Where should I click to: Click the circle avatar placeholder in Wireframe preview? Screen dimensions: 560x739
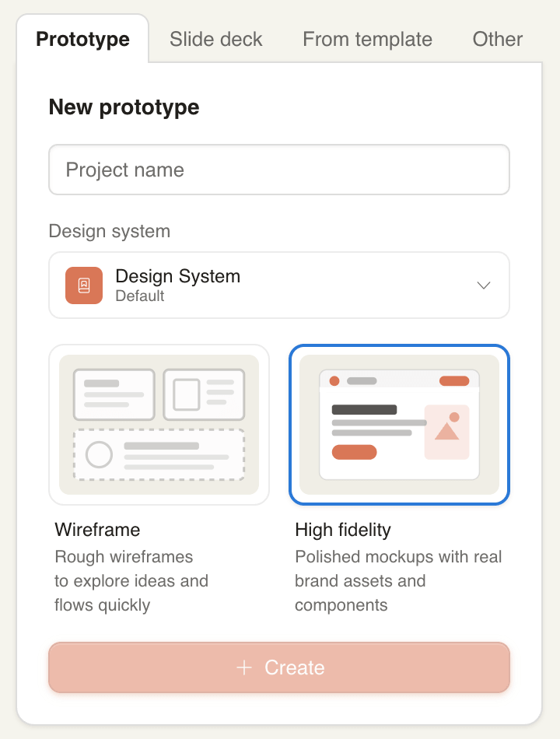pos(99,454)
